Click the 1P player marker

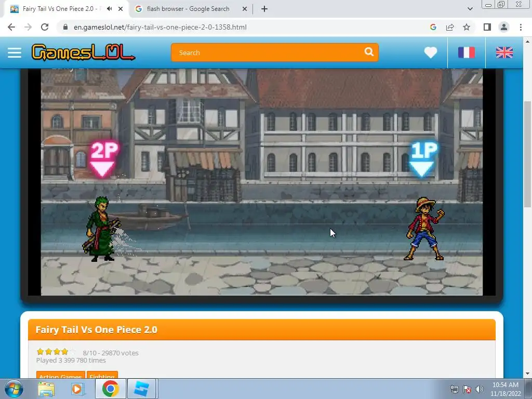(423, 159)
